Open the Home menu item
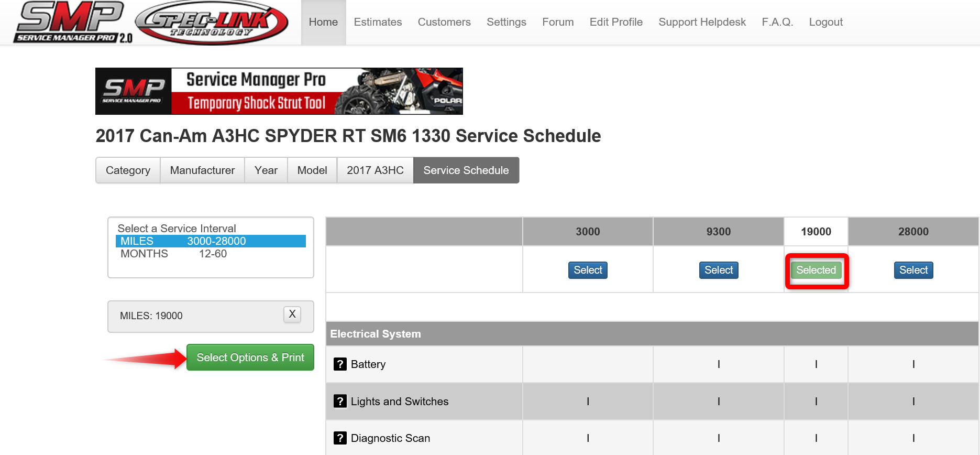Screen dimensions: 980x455 [x=323, y=22]
